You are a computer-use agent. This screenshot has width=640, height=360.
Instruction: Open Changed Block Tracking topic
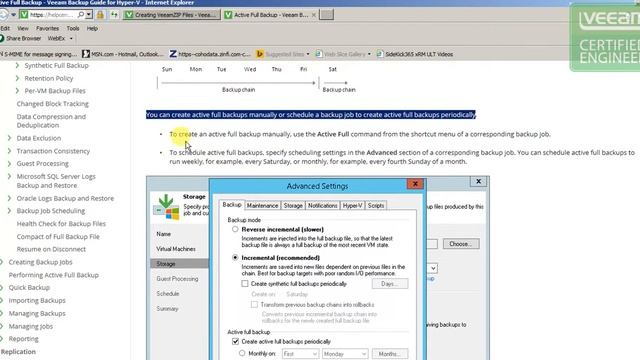pos(53,104)
